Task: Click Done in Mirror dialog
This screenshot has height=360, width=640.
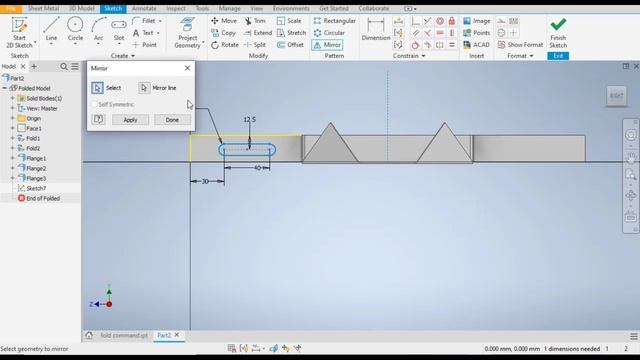Action: 172,120
